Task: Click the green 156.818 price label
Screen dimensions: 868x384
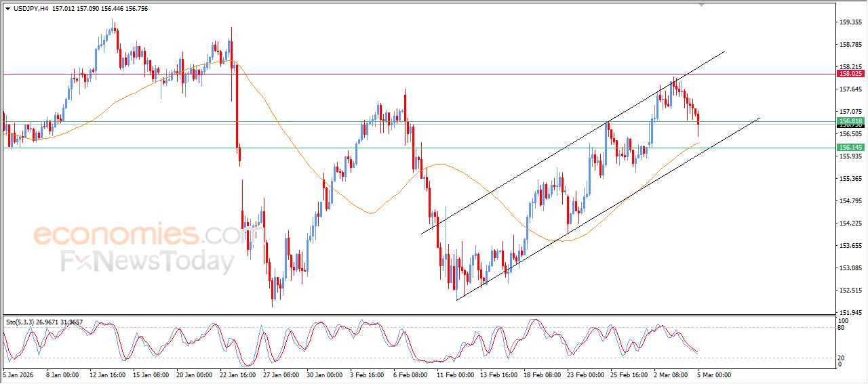Action: click(850, 121)
